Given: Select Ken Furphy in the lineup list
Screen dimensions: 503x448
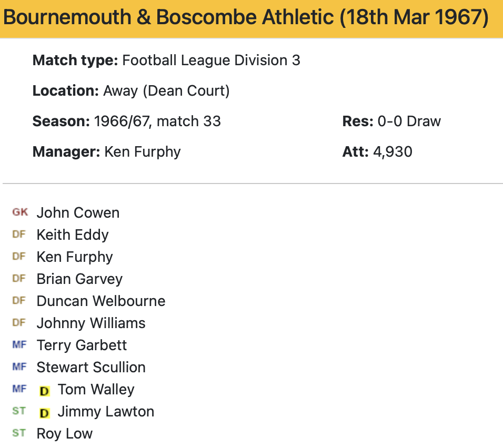Looking at the screenshot, I should pyautogui.click(x=75, y=257).
